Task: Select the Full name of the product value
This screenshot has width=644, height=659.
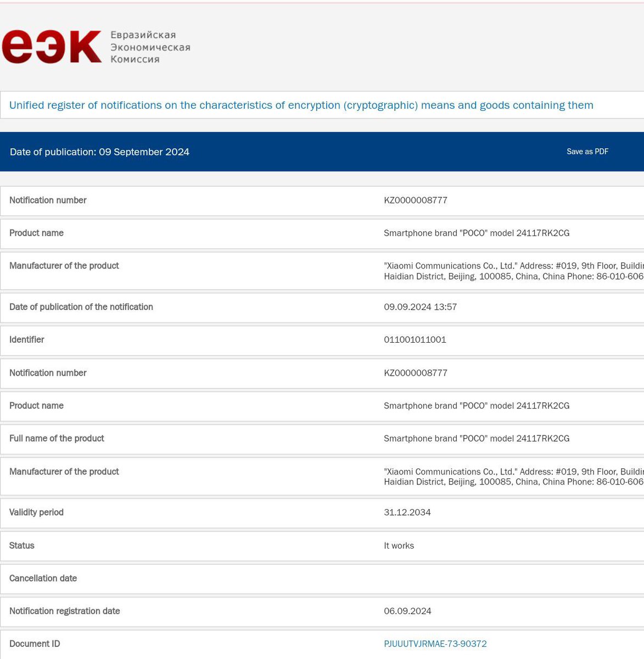Action: 477,438
